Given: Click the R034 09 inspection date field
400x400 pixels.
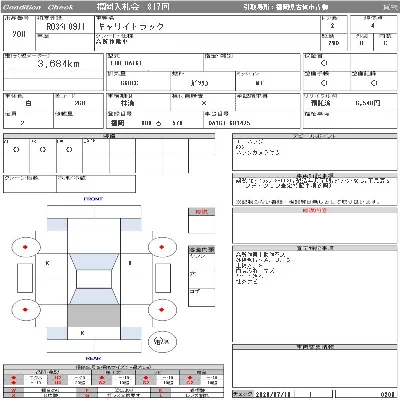Looking at the screenshot, I should pyautogui.click(x=66, y=27).
